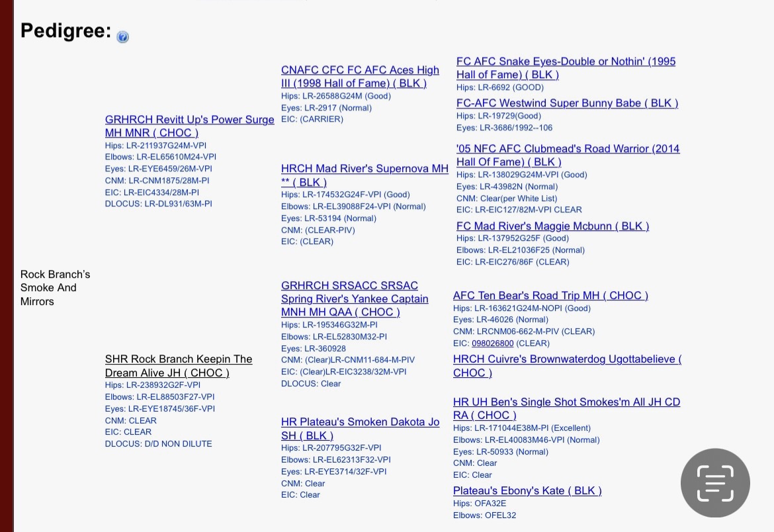Click the EIC number 098026800 link
The height and width of the screenshot is (532, 774).
coord(493,343)
